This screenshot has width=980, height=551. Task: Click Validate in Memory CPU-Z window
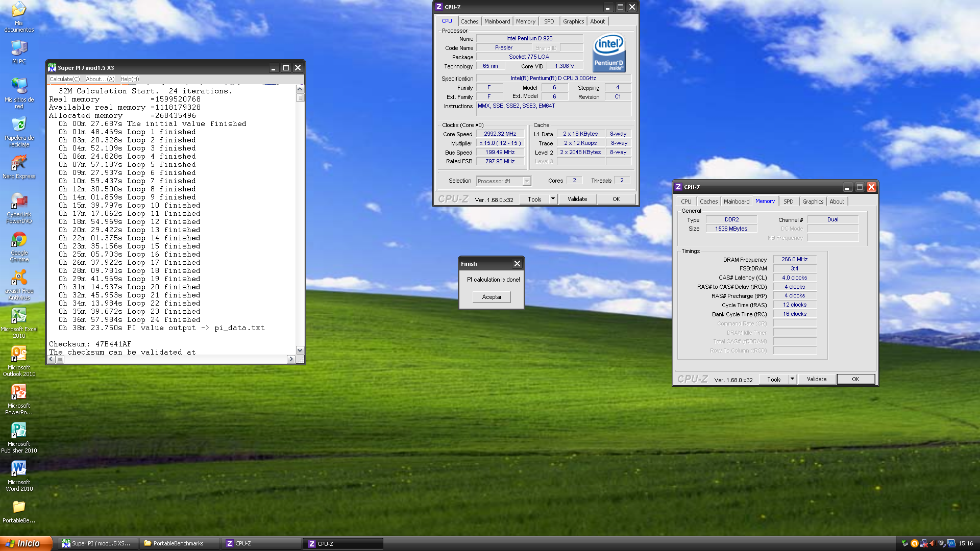coord(817,379)
